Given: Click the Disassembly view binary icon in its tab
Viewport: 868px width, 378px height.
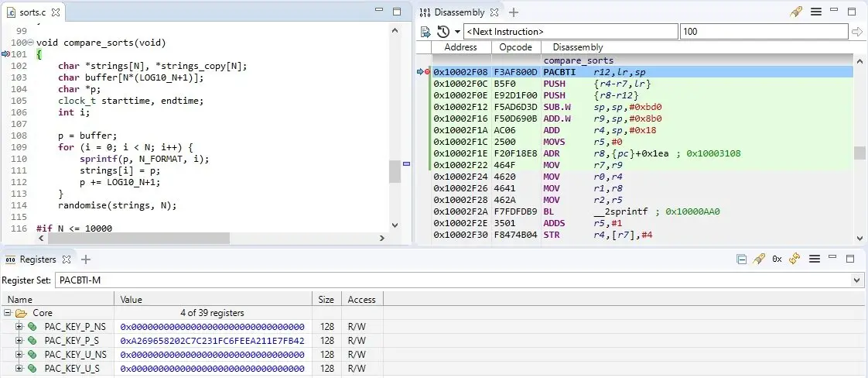Looking at the screenshot, I should (x=425, y=12).
